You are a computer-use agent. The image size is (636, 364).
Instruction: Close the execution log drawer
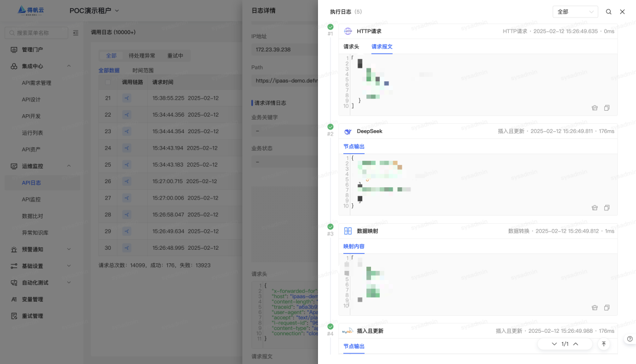[x=622, y=12]
